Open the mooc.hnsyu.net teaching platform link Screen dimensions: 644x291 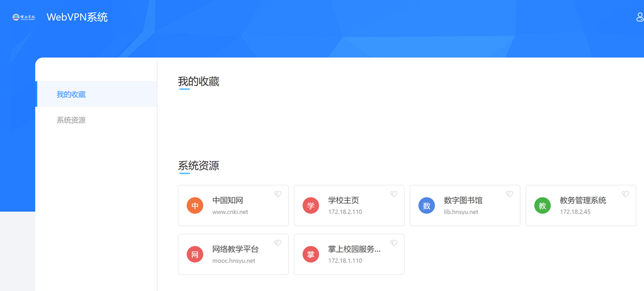click(234, 261)
